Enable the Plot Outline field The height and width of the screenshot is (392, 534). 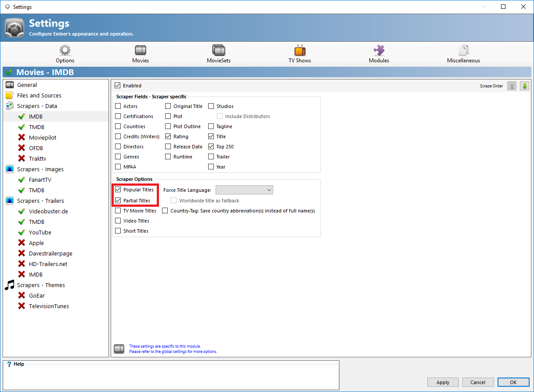(x=168, y=126)
